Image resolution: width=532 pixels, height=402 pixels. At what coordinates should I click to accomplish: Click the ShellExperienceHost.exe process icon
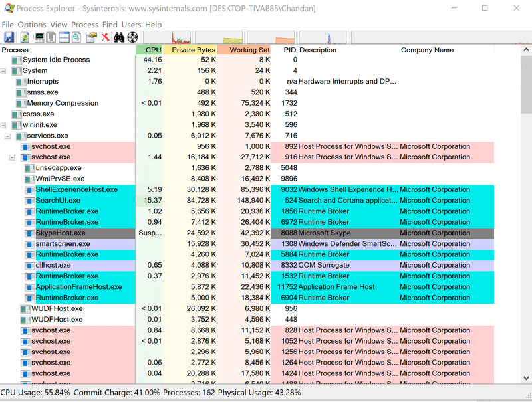pos(30,190)
